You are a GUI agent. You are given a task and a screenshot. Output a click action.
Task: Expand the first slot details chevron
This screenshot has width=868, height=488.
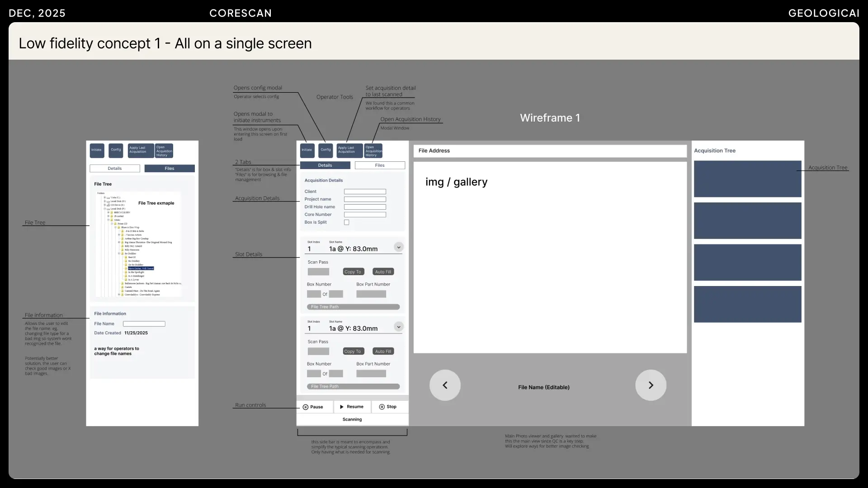click(398, 247)
